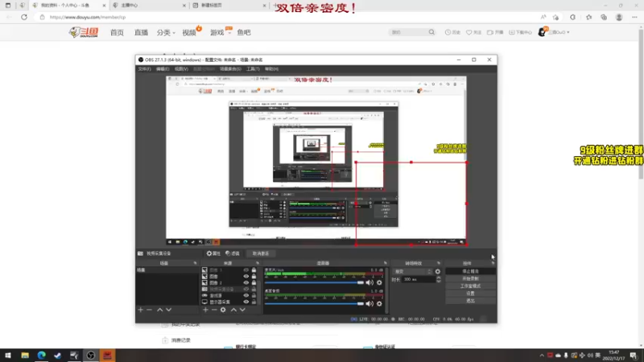This screenshot has width=644, height=362.
Task: Toggle lock on 图像 2 source
Action: tap(254, 283)
